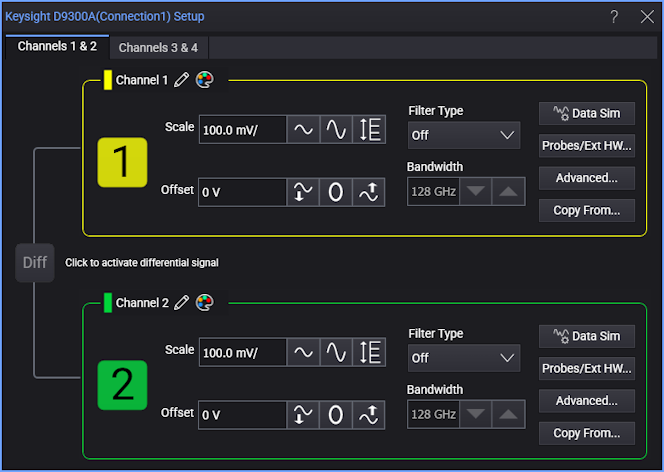Open Channel 1 Probes/Ext HW settings
The width and height of the screenshot is (664, 472).
(587, 146)
